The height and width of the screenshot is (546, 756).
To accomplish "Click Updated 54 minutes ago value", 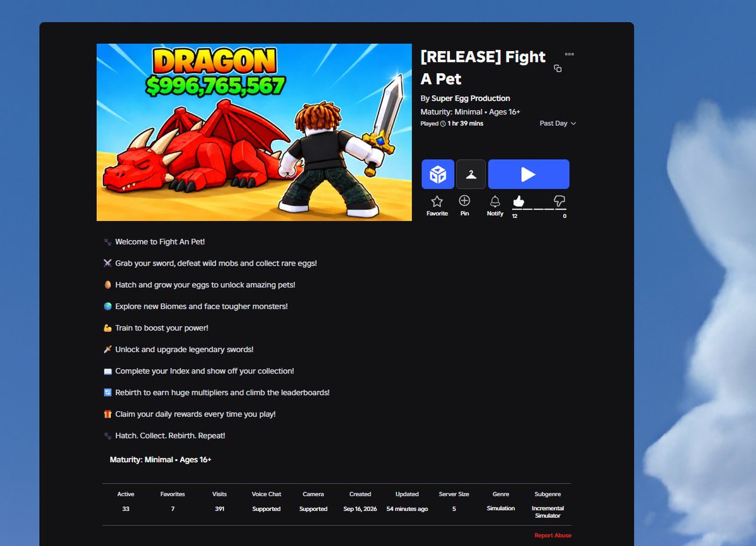I will point(407,509).
